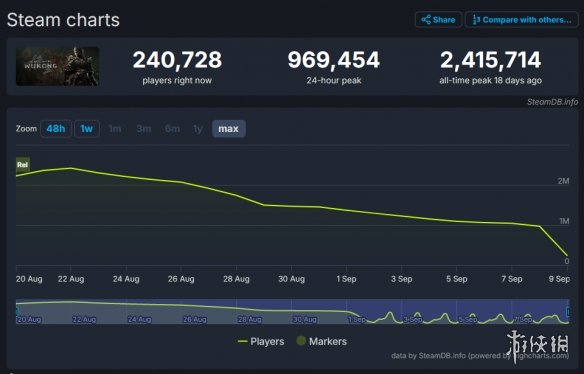Image resolution: width=584 pixels, height=374 pixels.
Task: Select the 6m zoom option
Action: pos(172,129)
